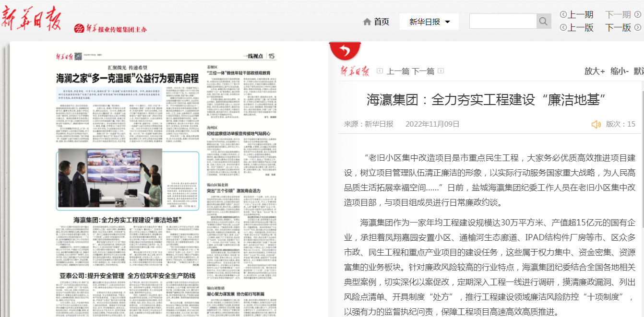Viewport: 644px width, 317px height.
Task: Click the 上一期 circled arrow icon
Action: click(x=563, y=15)
